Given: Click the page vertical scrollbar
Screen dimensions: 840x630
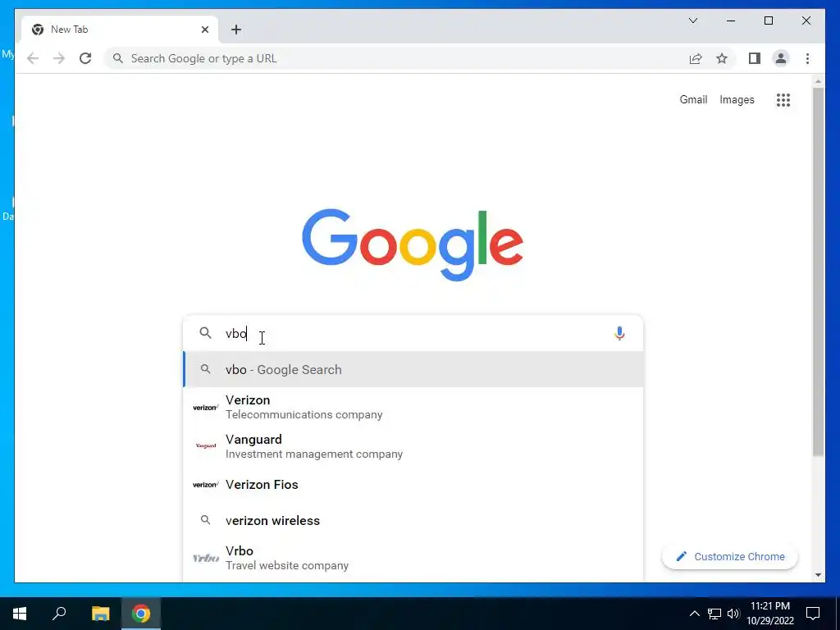Looking at the screenshot, I should 818,272.
